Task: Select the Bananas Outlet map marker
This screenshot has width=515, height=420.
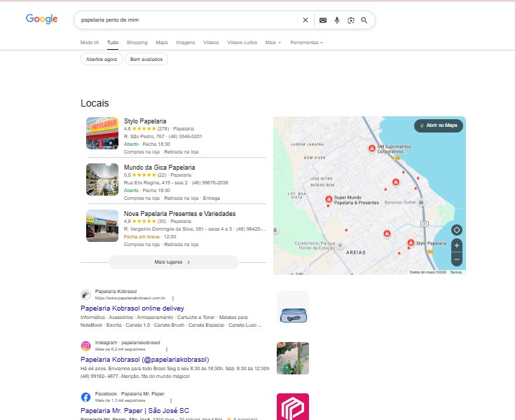Action: [420, 203]
